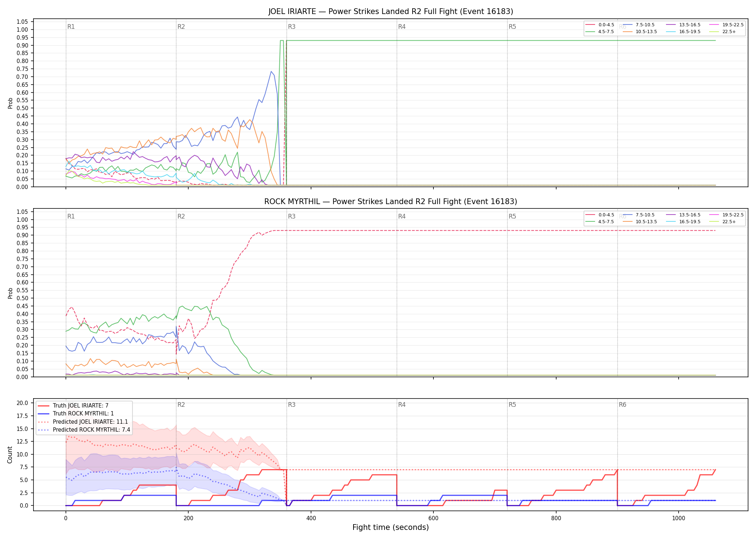
Task: Click 'Predicted JOEL IRIARTE: 11.1' legend entry
Action: click(x=83, y=422)
